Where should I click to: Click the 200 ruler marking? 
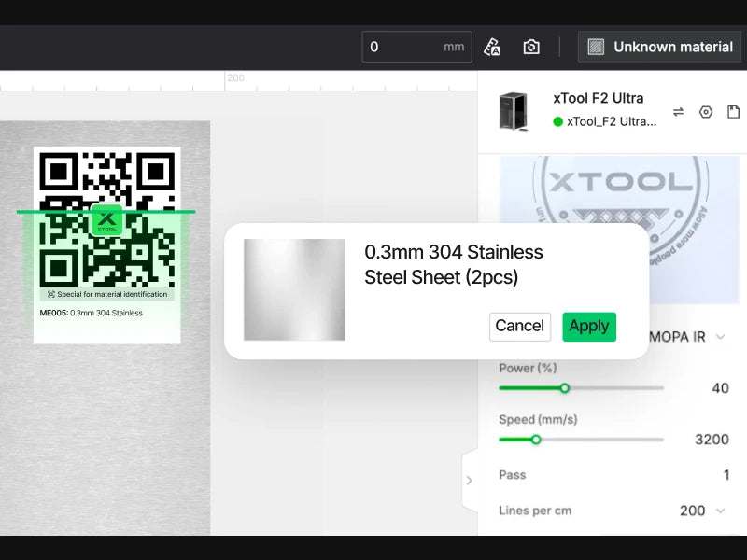(x=236, y=77)
